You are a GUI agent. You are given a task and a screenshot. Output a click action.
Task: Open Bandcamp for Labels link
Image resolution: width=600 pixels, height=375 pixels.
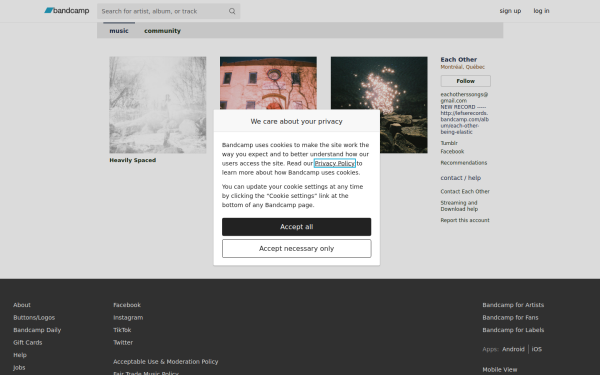[x=513, y=330]
